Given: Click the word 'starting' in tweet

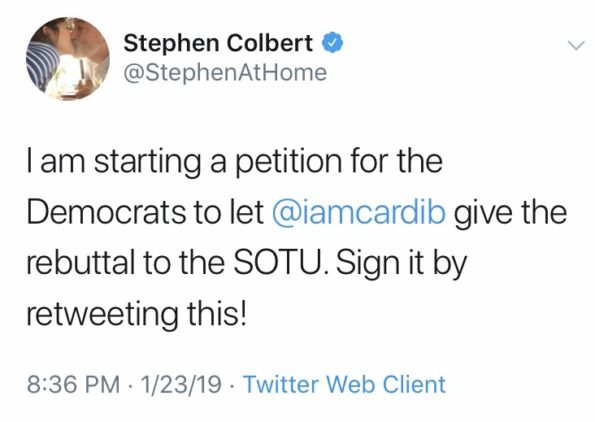Looking at the screenshot, I should point(148,163).
